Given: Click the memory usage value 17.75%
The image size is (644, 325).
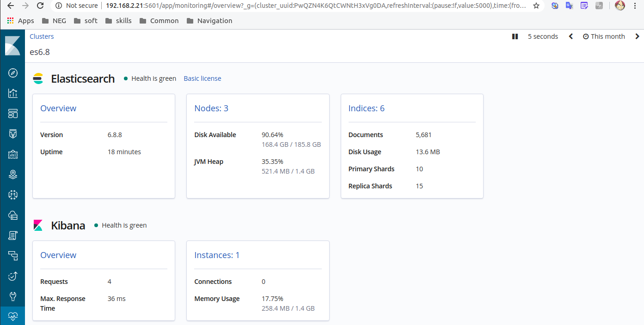Looking at the screenshot, I should pyautogui.click(x=272, y=299).
